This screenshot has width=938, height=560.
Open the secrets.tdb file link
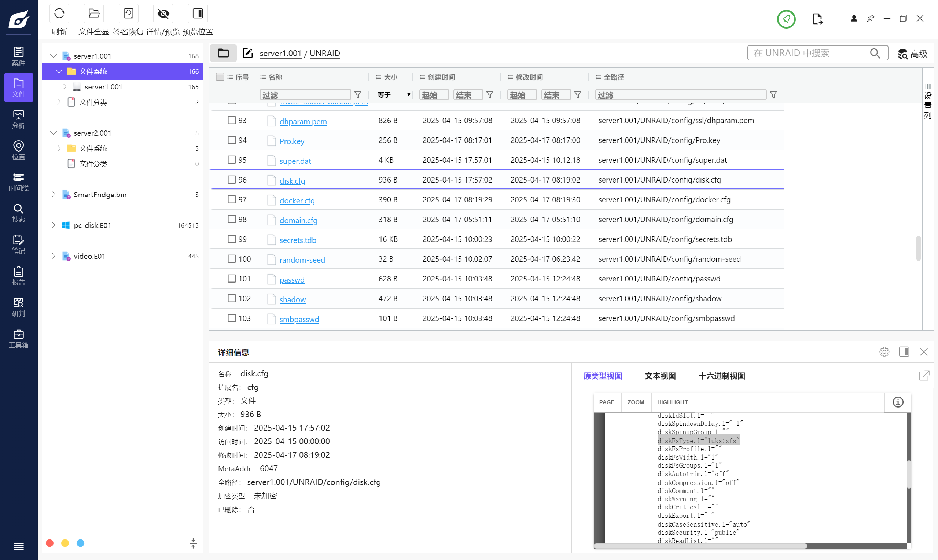298,240
